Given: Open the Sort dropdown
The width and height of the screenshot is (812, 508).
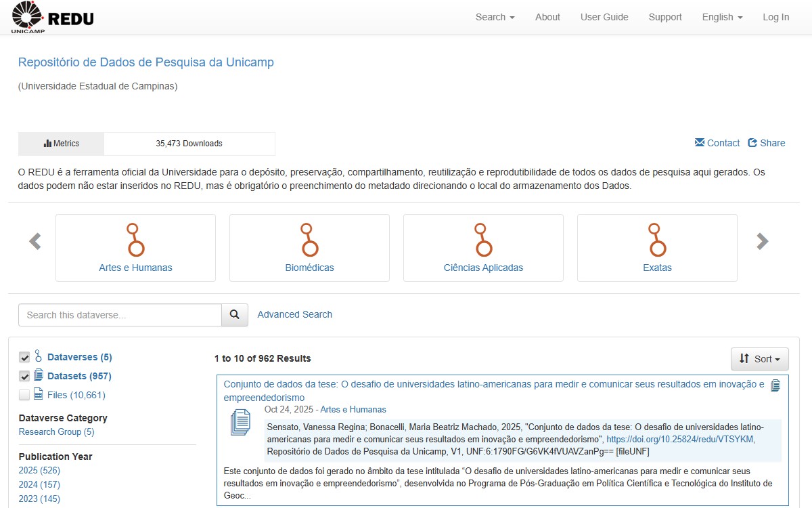Looking at the screenshot, I should point(759,359).
